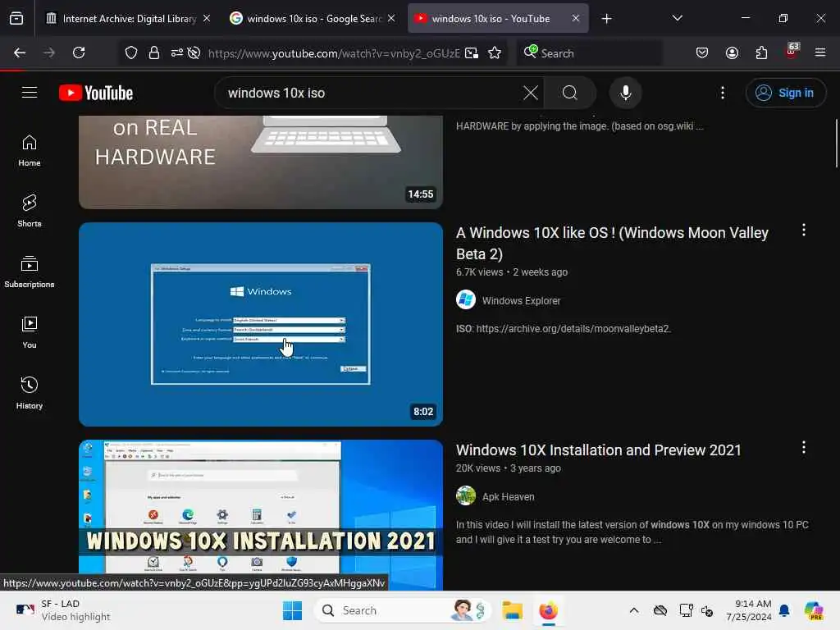Open the YouTube hamburger guide menu
The width and height of the screenshot is (840, 630).
(30, 93)
